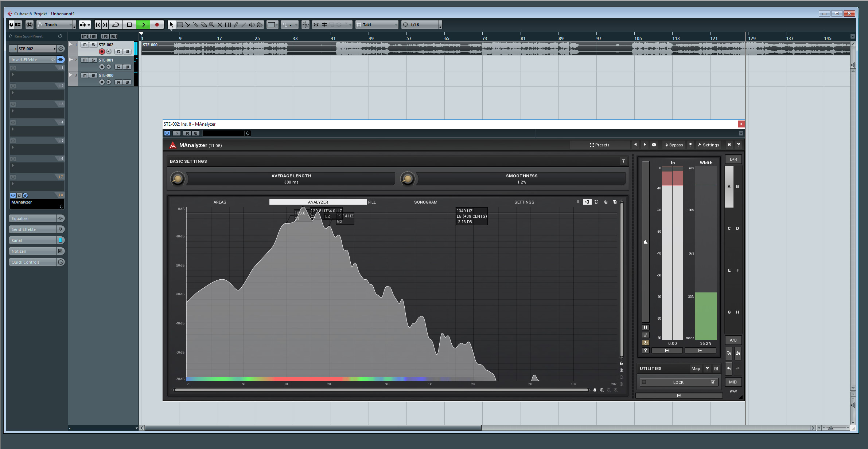
Task: Select the Line tool
Action: [x=244, y=25]
